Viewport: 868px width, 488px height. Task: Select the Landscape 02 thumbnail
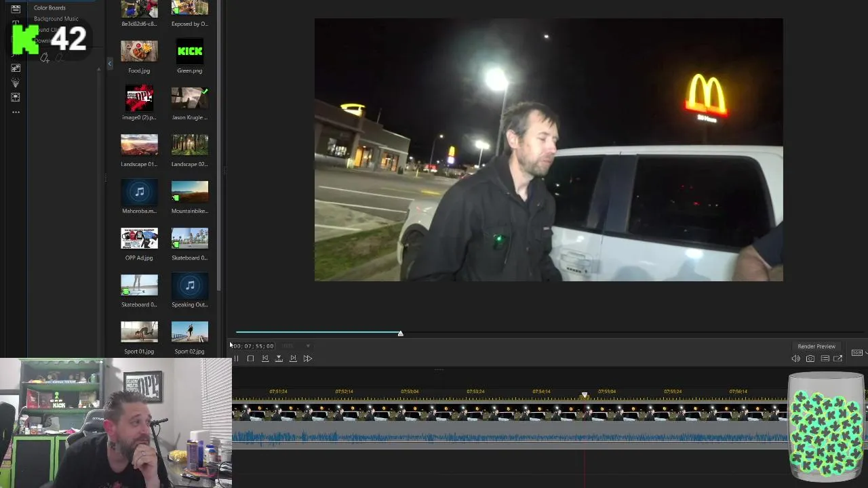click(190, 145)
